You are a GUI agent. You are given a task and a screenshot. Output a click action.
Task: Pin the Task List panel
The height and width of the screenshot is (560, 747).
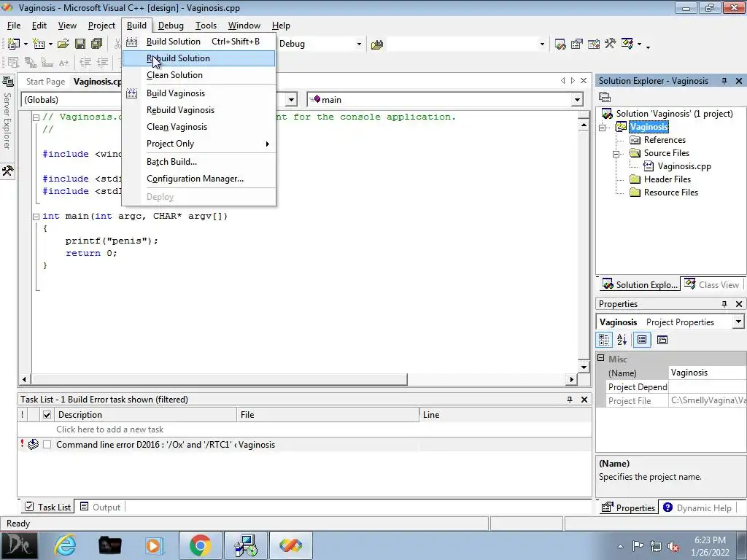[569, 400]
